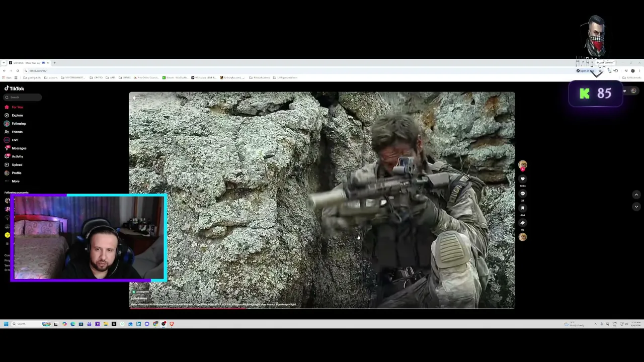Open the tab search dropdown
The width and height of the screenshot is (644, 362).
point(4,63)
